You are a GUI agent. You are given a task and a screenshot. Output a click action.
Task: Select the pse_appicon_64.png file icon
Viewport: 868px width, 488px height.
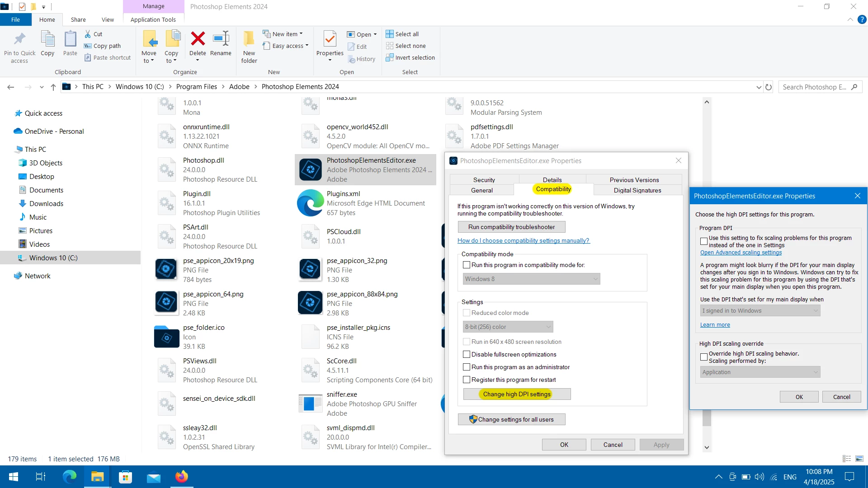[166, 303]
